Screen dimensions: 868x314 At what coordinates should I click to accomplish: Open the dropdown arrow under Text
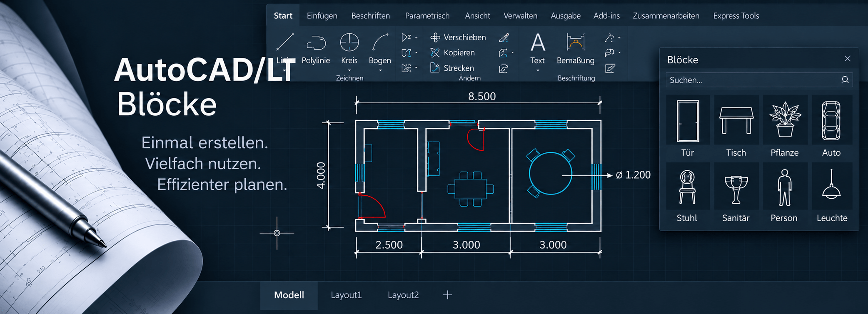coord(538,70)
